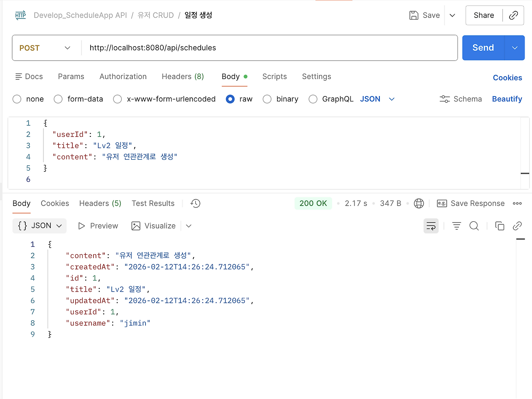Click the network globe icon
This screenshot has width=532, height=399.
coord(419,203)
